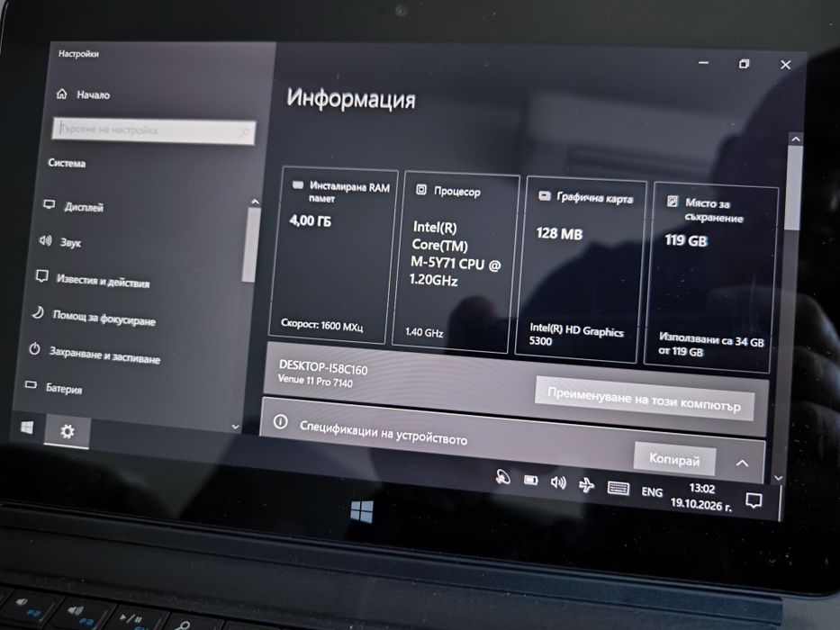Collapse Спецификации на устройството section
Image resolution: width=840 pixels, height=630 pixels.
point(742,463)
